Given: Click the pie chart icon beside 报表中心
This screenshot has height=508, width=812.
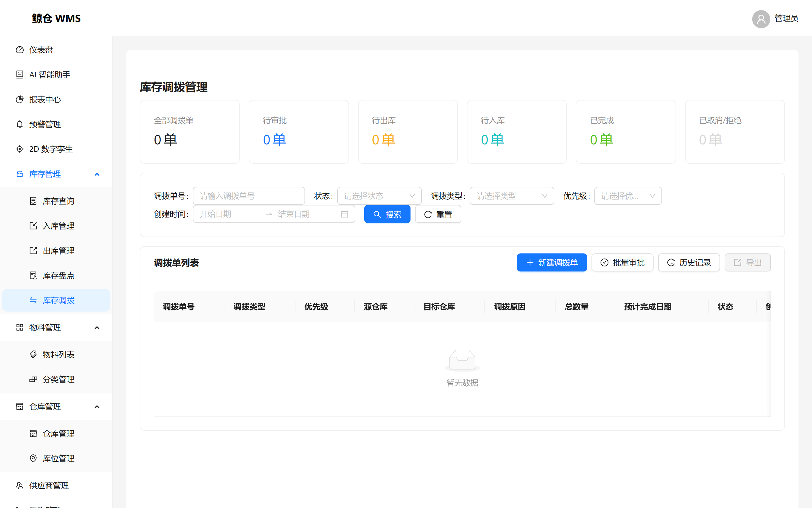Looking at the screenshot, I should click(x=20, y=99).
